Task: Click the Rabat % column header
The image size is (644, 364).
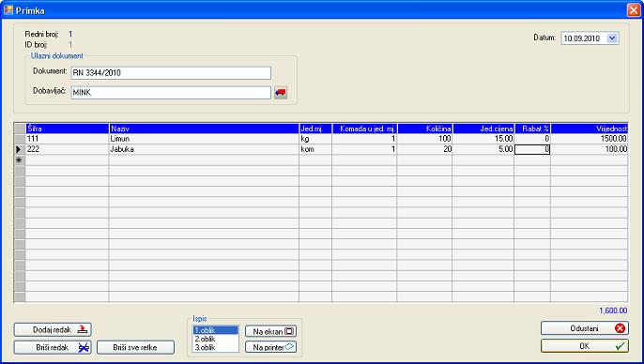Action: (x=532, y=129)
